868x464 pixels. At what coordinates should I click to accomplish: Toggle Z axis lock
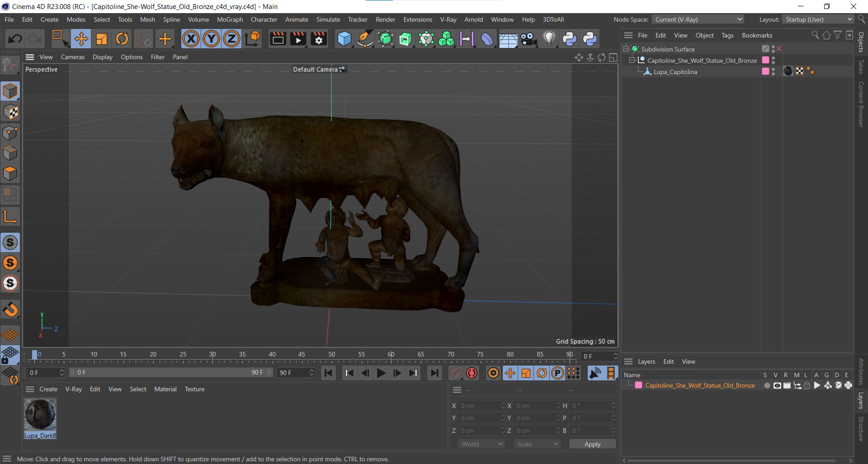(x=231, y=39)
